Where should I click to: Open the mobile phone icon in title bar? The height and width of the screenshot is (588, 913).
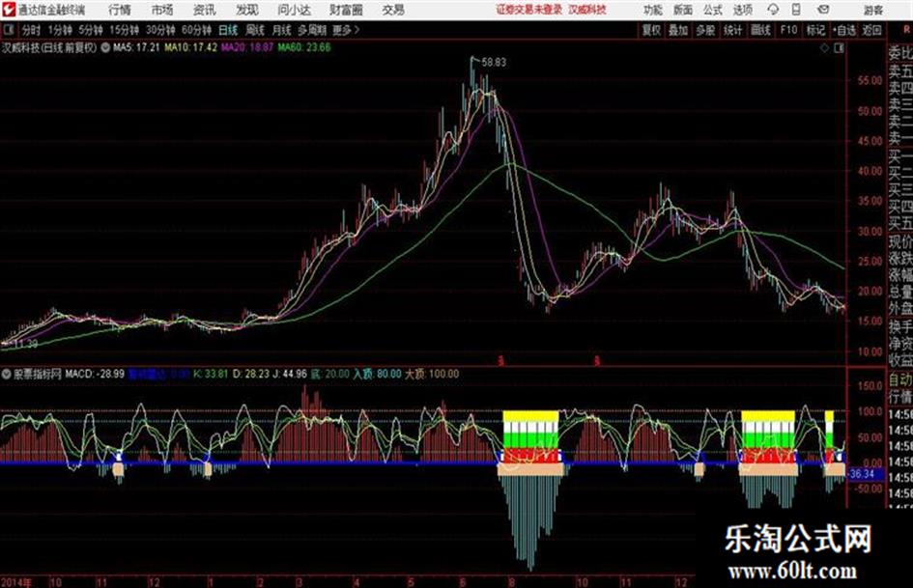tap(796, 10)
